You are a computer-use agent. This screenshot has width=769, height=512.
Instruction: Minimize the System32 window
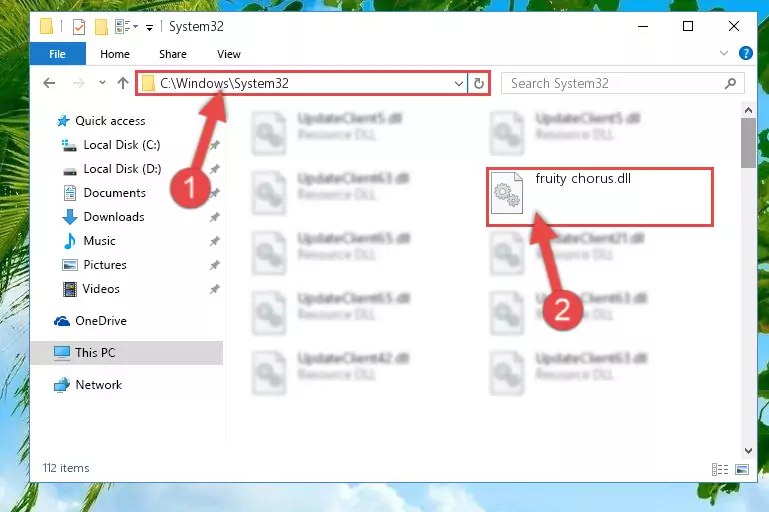[x=642, y=26]
